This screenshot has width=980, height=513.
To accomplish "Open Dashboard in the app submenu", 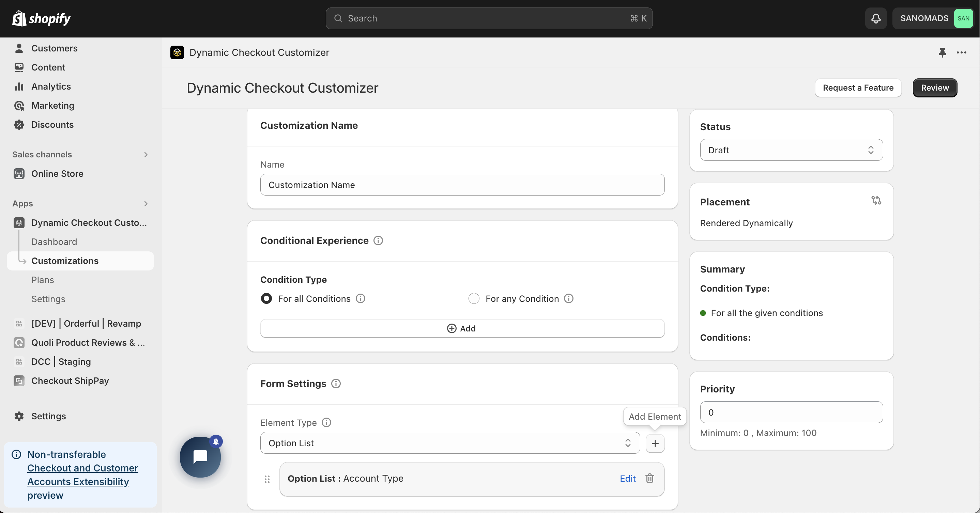I will click(x=54, y=242).
